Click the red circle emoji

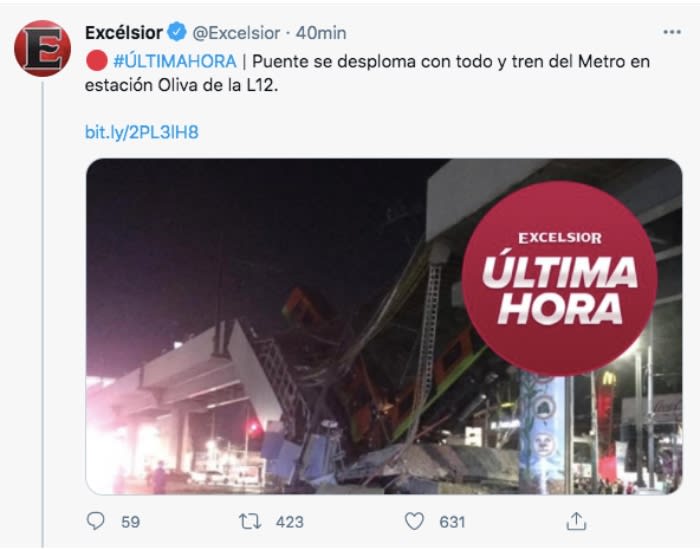pos(97,61)
